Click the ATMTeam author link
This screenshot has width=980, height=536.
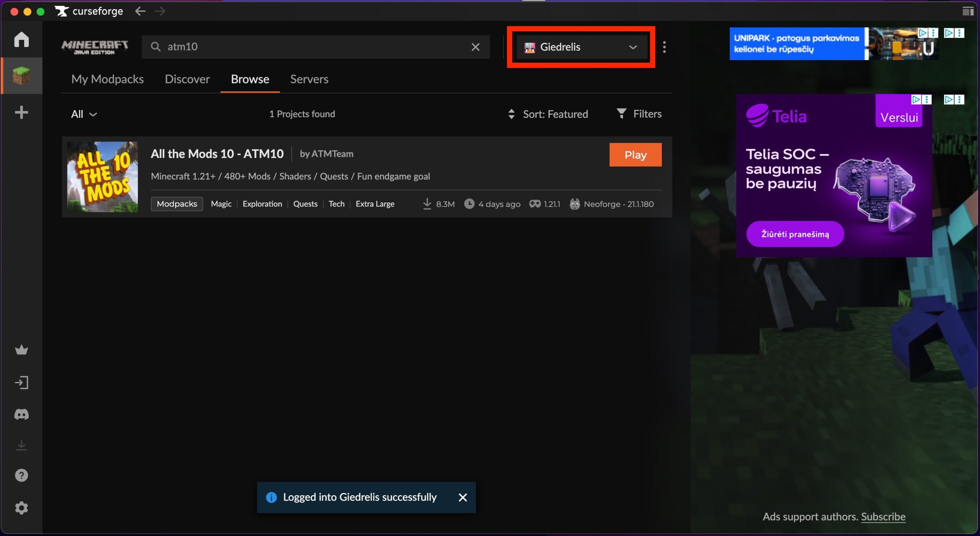(x=332, y=153)
